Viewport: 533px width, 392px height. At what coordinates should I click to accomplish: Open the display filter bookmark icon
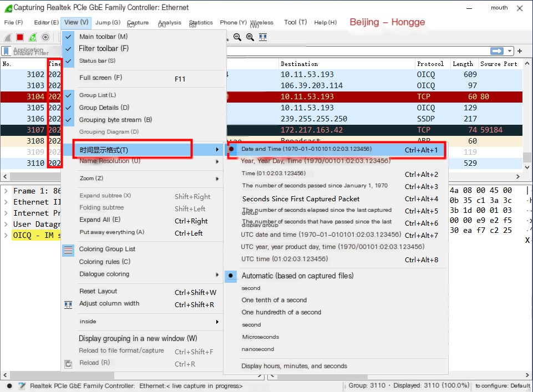pyautogui.click(x=6, y=51)
